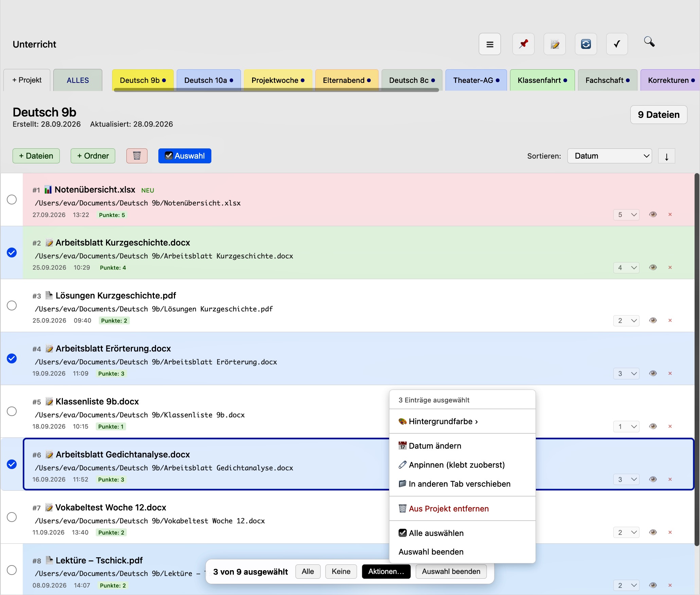Click the + Projekt tab
The height and width of the screenshot is (595, 700).
[x=27, y=80]
